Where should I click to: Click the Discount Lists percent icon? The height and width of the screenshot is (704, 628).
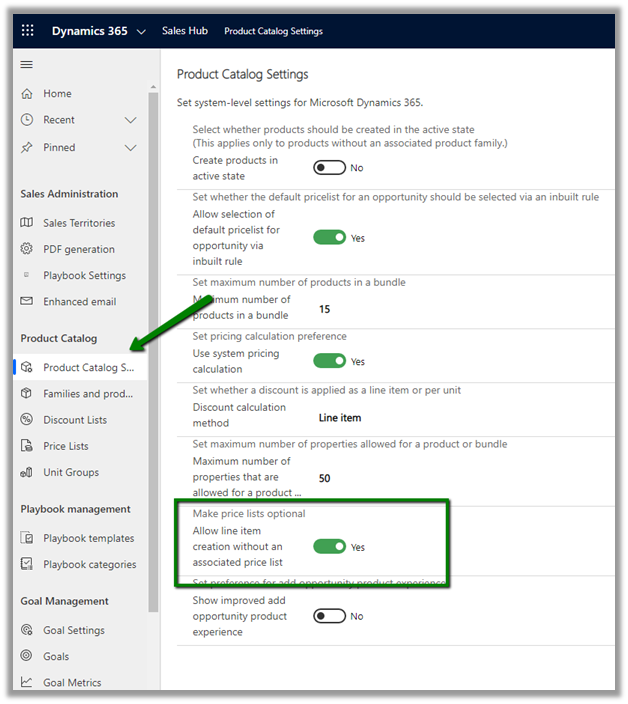(26, 419)
